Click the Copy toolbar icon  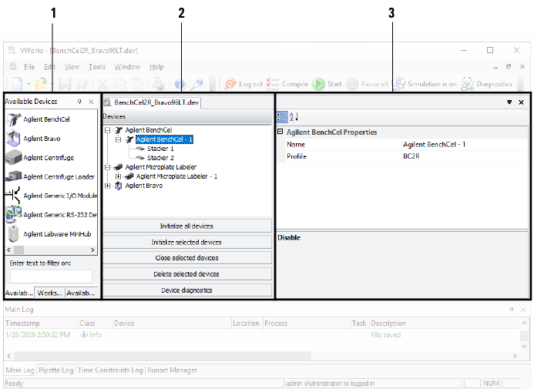coord(120,84)
